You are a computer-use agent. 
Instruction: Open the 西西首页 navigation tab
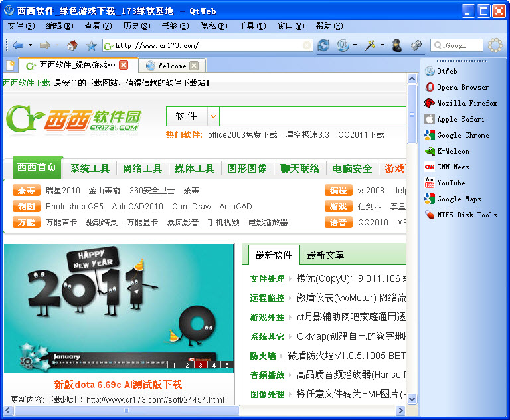coord(37,167)
